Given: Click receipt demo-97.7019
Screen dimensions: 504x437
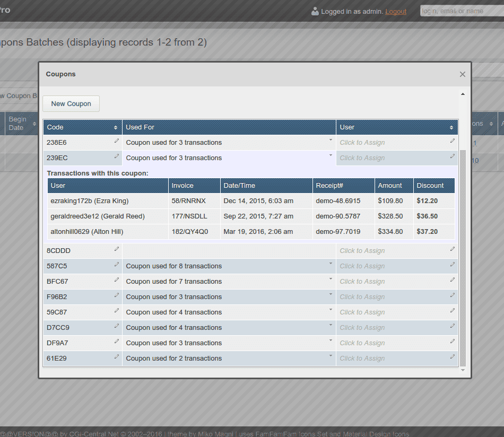Looking at the screenshot, I should 338,232.
